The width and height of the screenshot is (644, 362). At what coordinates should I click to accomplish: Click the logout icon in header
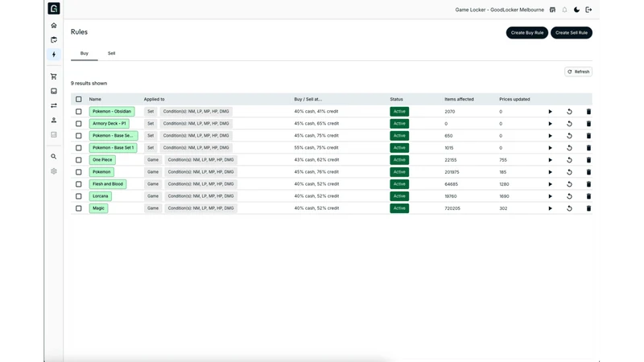[x=588, y=10]
